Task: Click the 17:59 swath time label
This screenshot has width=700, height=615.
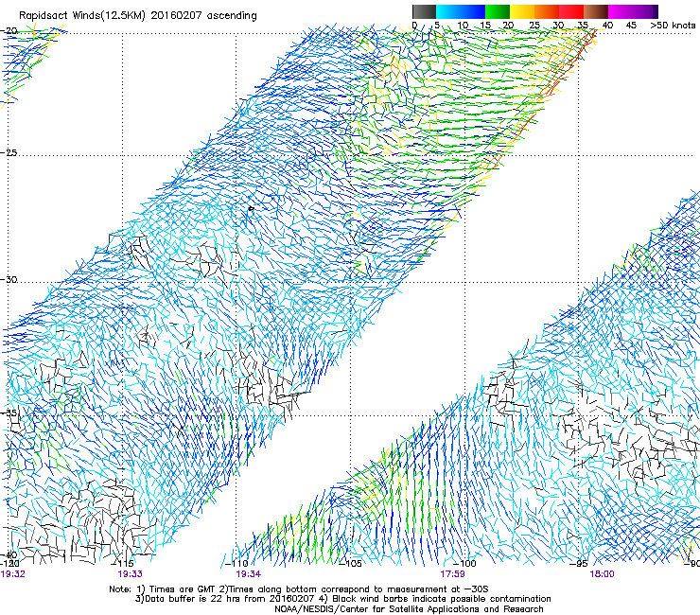Action: click(452, 574)
